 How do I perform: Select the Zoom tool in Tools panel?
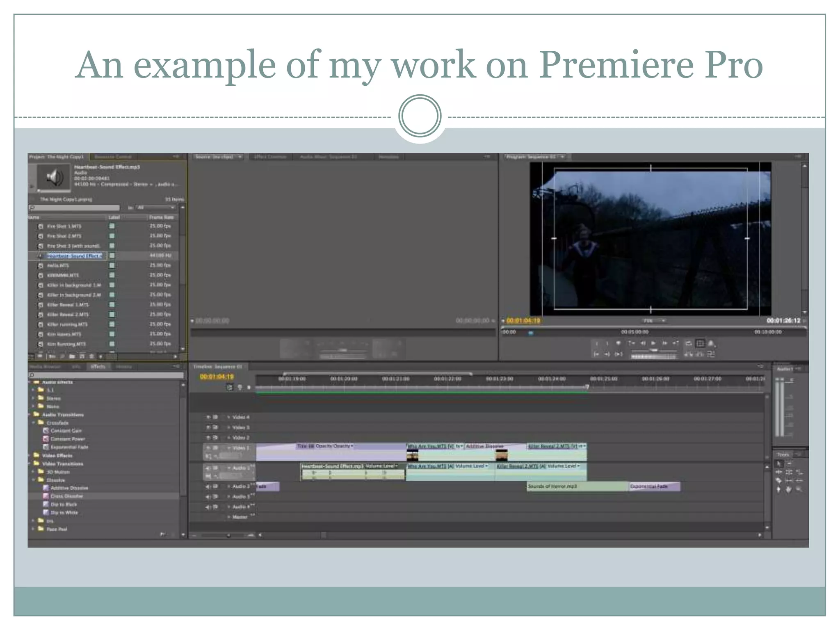click(x=799, y=489)
